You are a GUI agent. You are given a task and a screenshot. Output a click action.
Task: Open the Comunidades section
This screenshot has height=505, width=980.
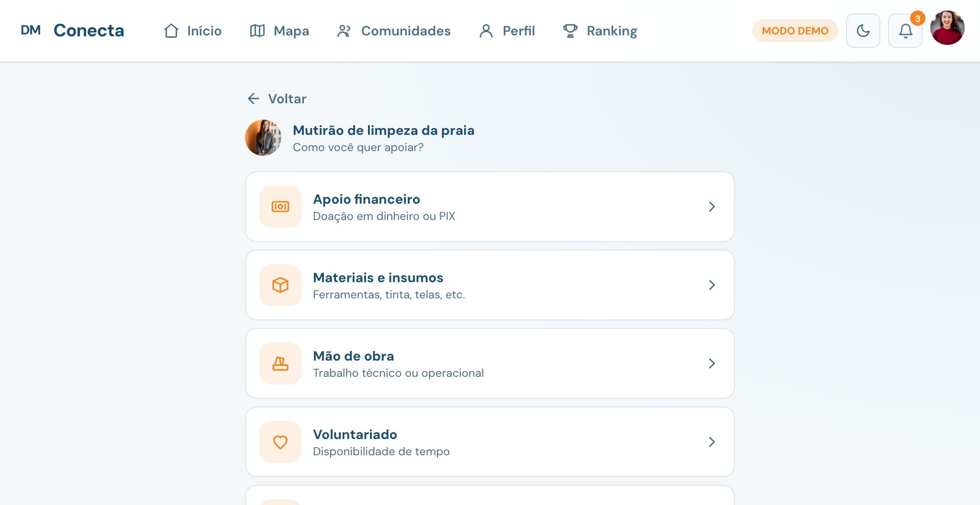[x=394, y=31]
